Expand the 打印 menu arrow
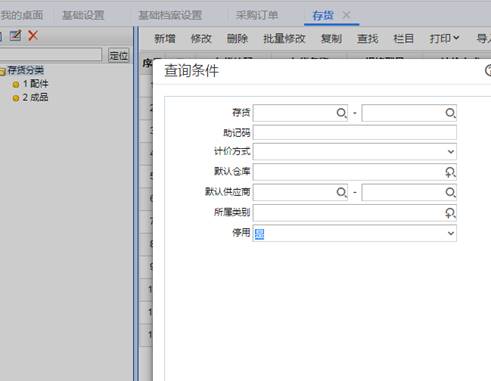Viewport: 491px width, 381px height. tap(456, 38)
